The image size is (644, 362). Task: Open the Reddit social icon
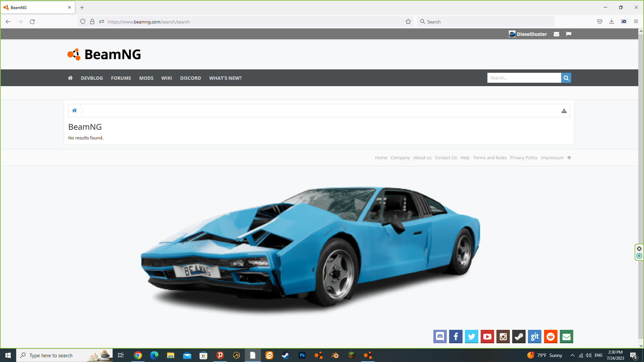pos(550,337)
